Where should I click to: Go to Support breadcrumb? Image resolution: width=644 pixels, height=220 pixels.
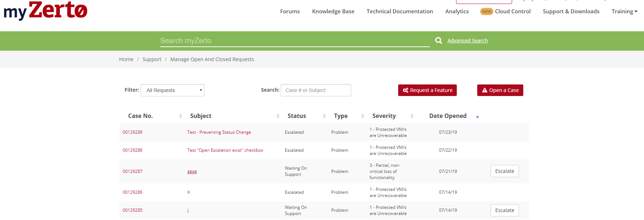(152, 59)
